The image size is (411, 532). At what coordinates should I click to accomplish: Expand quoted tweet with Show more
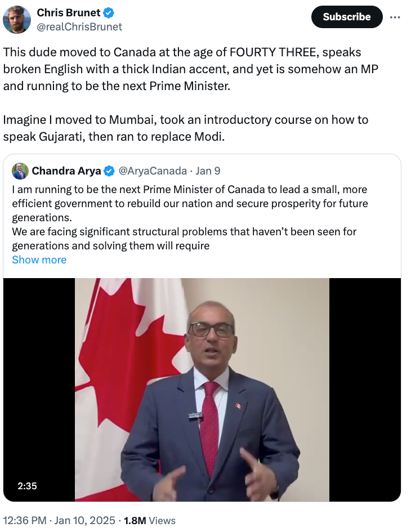39,260
